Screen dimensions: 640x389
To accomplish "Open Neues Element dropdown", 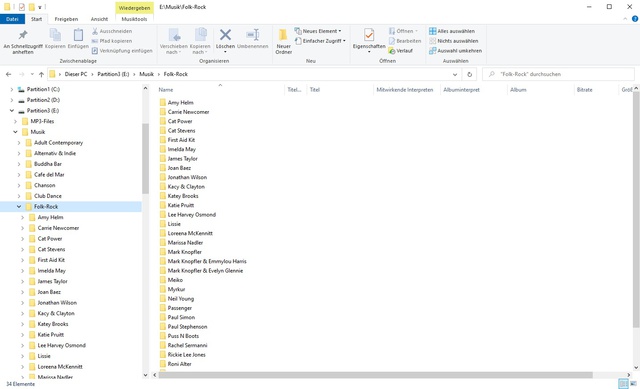I will (x=318, y=31).
